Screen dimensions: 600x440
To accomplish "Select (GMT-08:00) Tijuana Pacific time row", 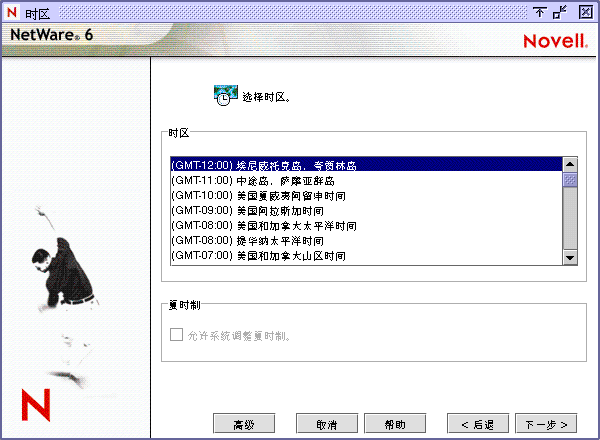I will [x=367, y=241].
